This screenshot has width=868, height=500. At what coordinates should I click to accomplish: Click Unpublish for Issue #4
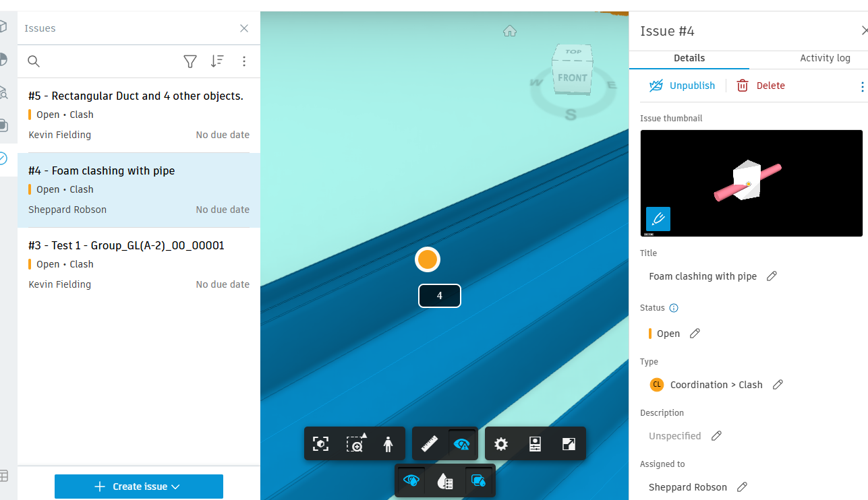pos(682,86)
